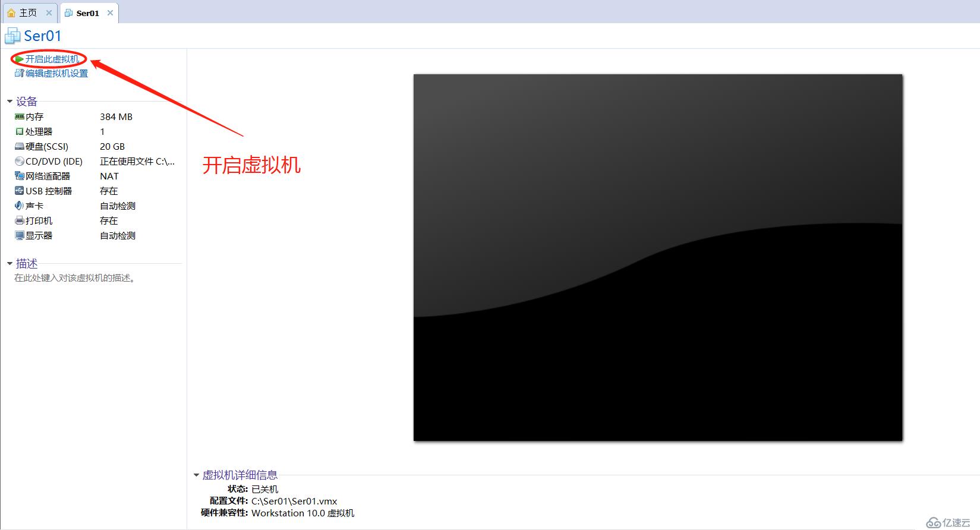Click the hard disk (SCSI) icon
The height and width of the screenshot is (530, 980).
(20, 147)
